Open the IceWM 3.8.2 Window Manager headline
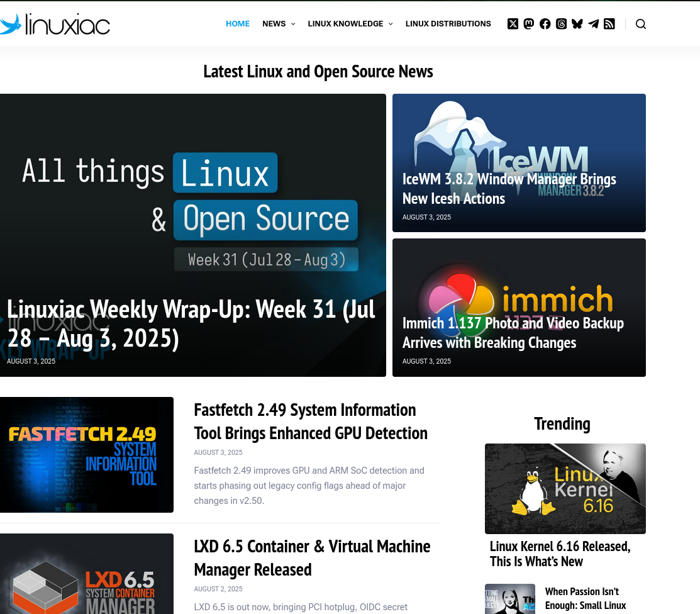This screenshot has width=700, height=614. (x=509, y=189)
